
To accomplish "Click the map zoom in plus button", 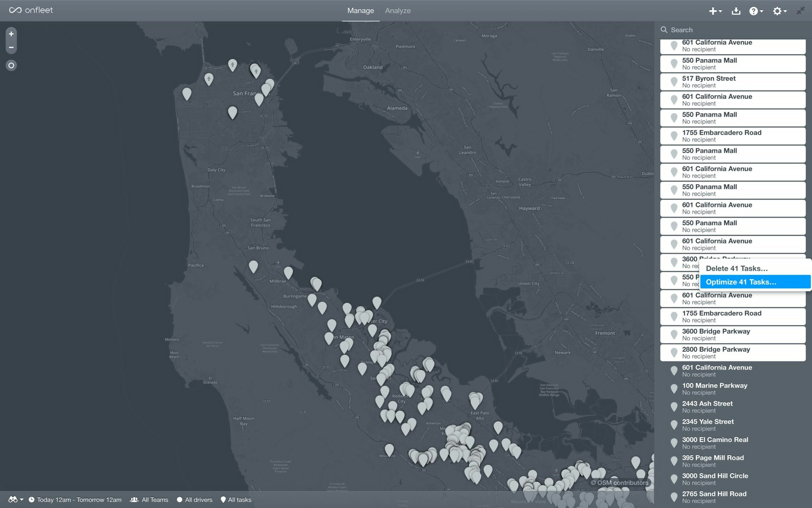I will [x=11, y=34].
